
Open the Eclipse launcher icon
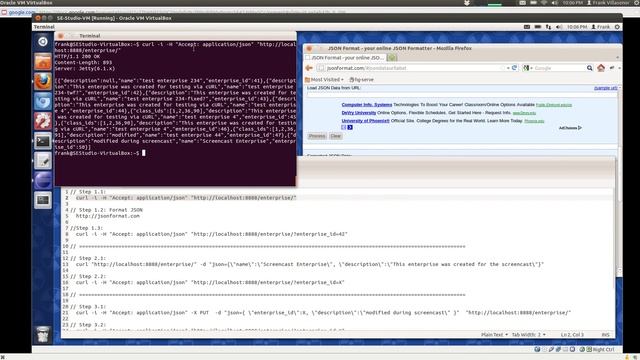[x=43, y=180]
